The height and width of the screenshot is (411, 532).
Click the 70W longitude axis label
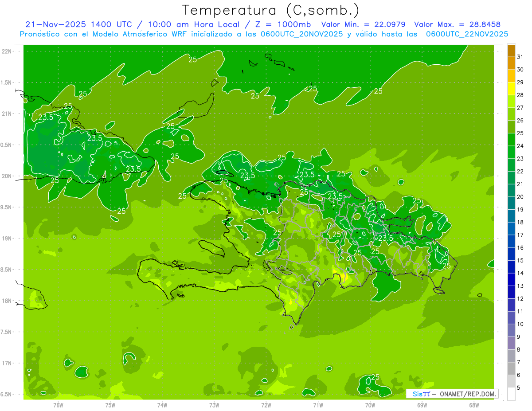370,405
